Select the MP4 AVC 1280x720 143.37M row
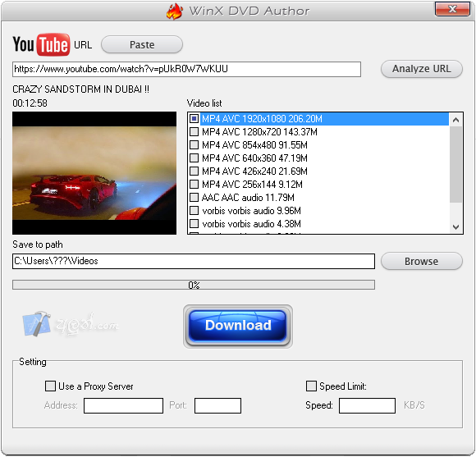Image resolution: width=476 pixels, height=457 pixels. [x=318, y=132]
